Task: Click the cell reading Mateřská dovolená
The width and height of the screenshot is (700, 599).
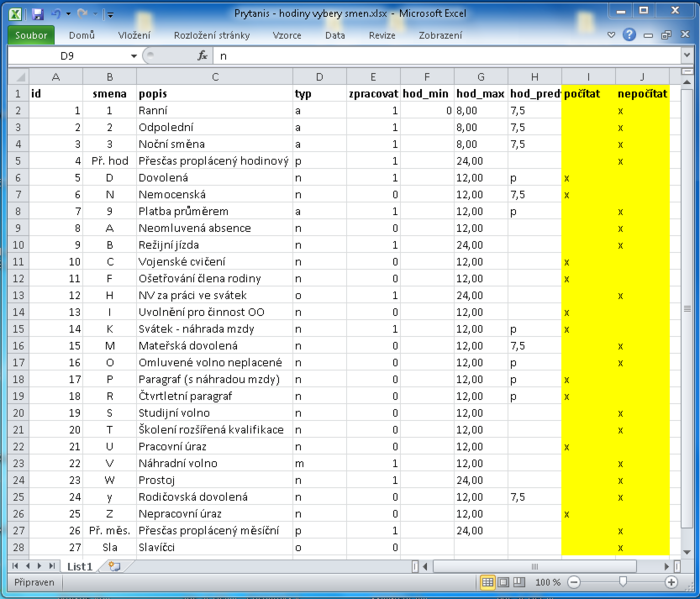Action: 215,346
